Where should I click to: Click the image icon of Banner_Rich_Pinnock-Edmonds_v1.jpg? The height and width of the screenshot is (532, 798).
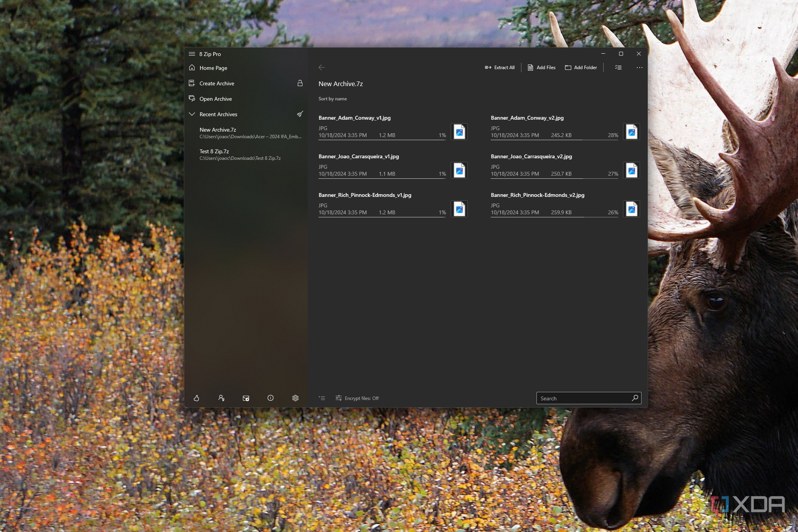click(x=459, y=209)
